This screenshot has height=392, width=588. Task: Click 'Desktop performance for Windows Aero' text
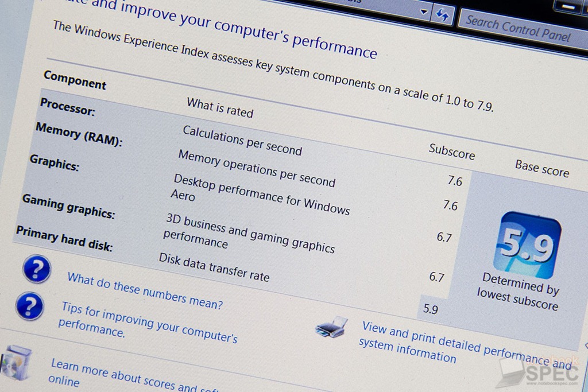[260, 195]
